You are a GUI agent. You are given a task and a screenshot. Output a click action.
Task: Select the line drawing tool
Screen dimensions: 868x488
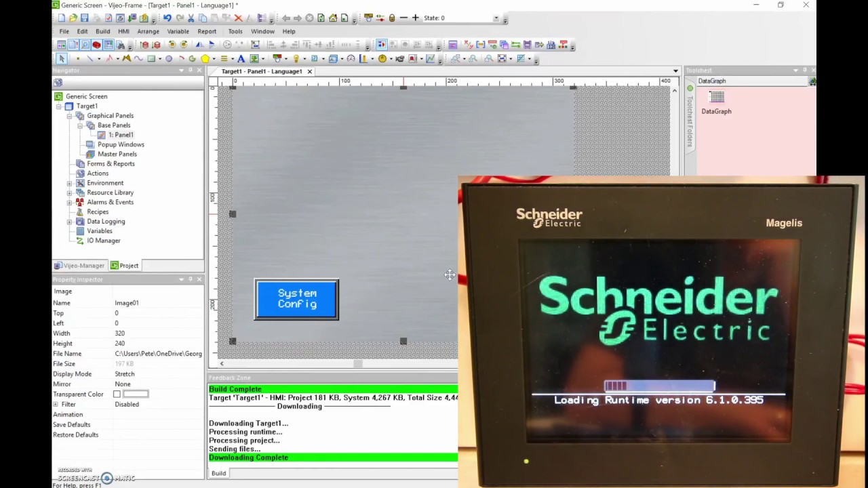click(90, 59)
